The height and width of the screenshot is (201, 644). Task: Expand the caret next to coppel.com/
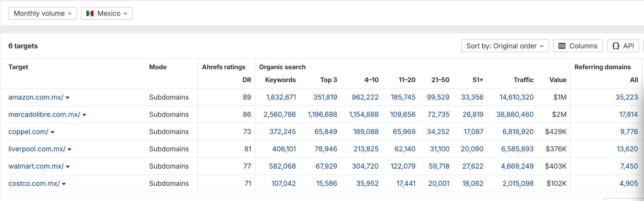point(53,132)
